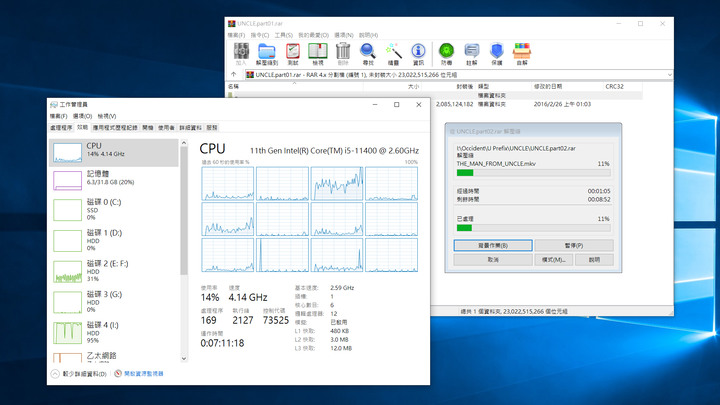Open the WinRAR Help (說明) menu

(368, 35)
